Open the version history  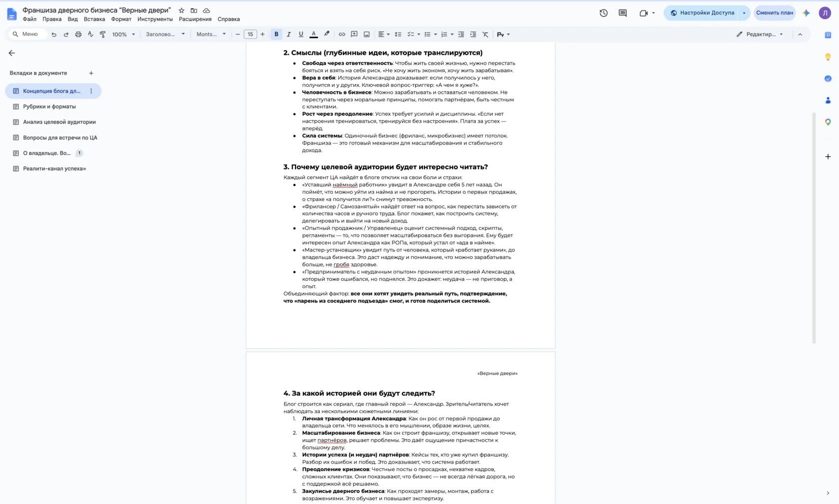[604, 13]
